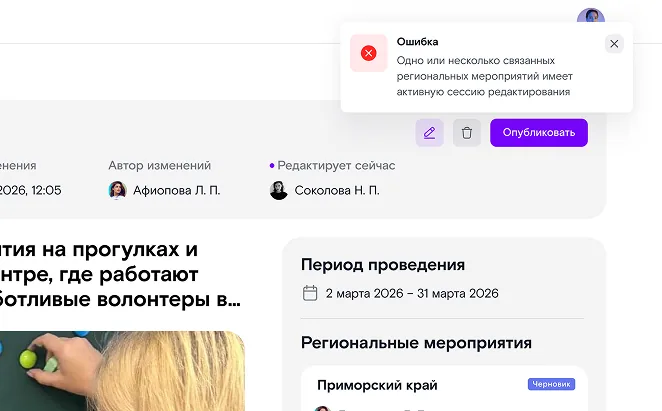Delete the event using trash icon
This screenshot has height=411, width=662.
467,133
